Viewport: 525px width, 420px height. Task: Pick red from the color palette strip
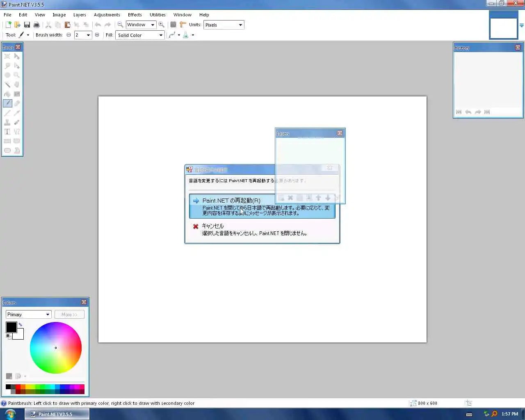[18, 387]
